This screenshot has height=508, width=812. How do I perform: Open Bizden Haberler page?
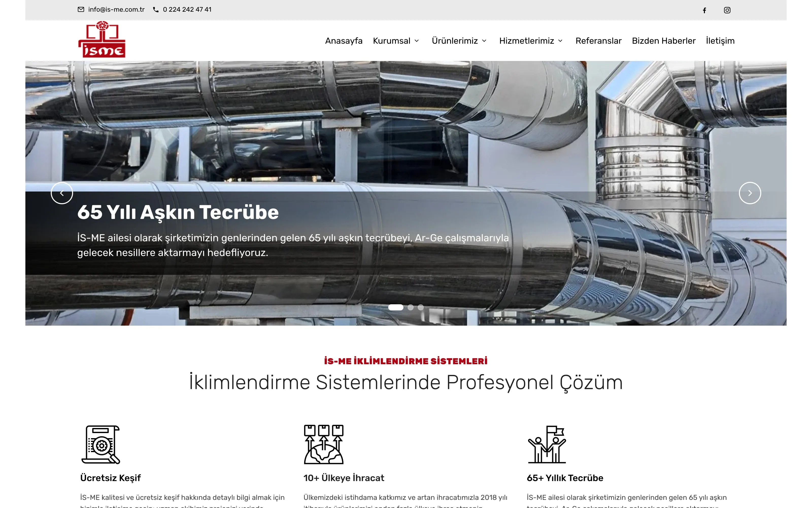664,41
